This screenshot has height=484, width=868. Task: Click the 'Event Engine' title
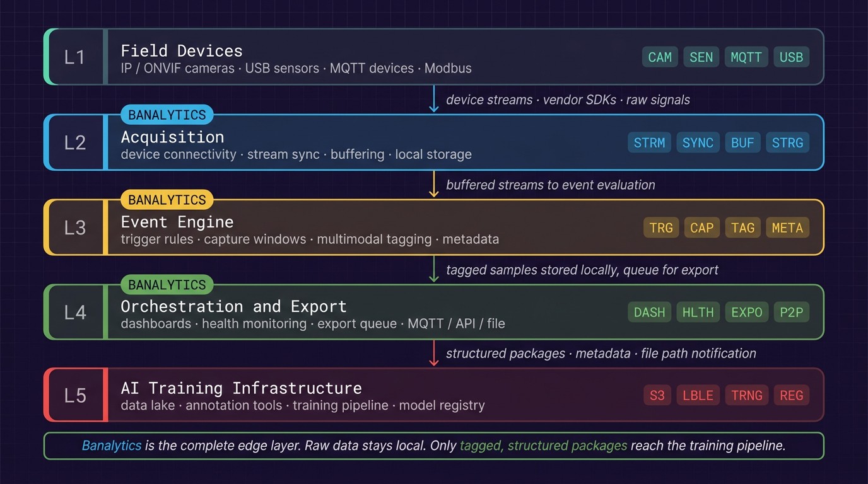(x=177, y=222)
